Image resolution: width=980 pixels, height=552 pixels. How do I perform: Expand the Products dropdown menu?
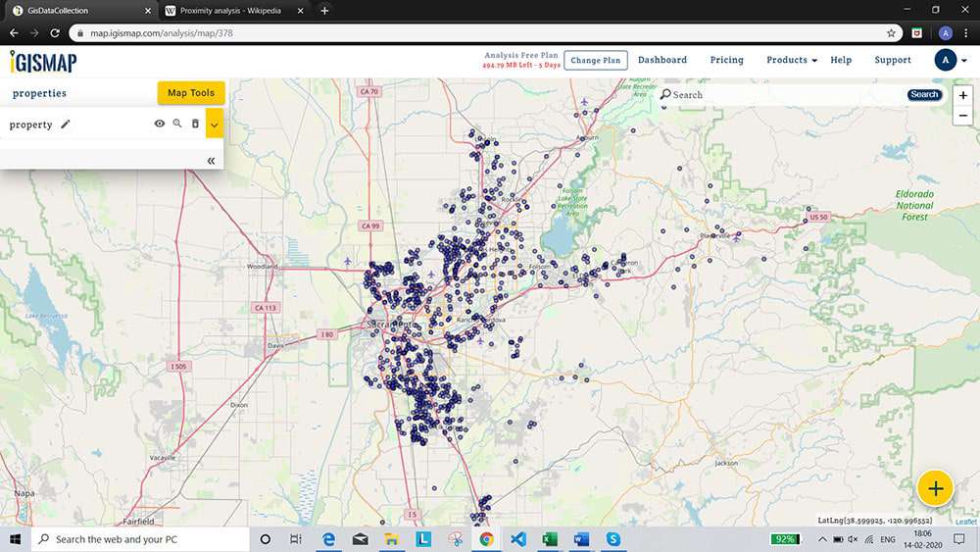(x=791, y=60)
